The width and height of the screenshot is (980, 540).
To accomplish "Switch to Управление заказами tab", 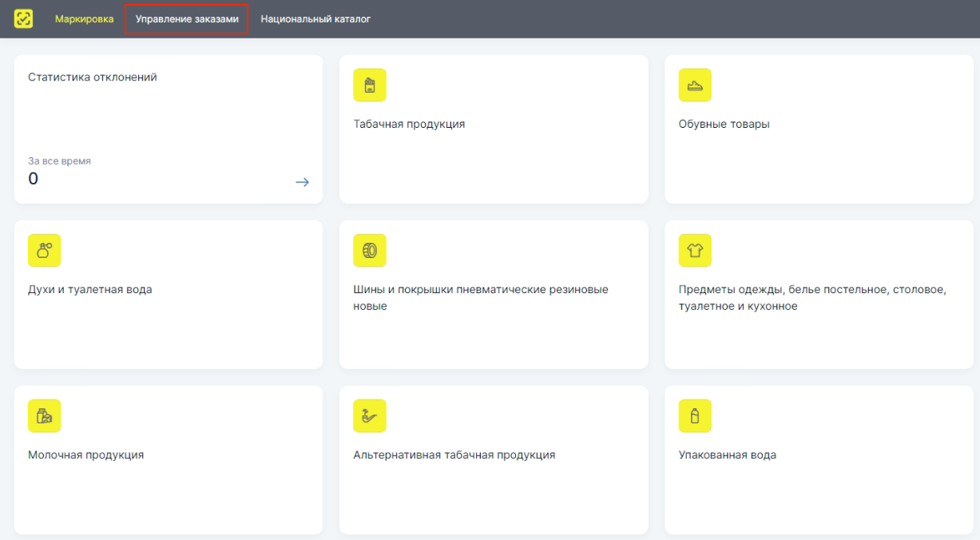I will tap(187, 18).
